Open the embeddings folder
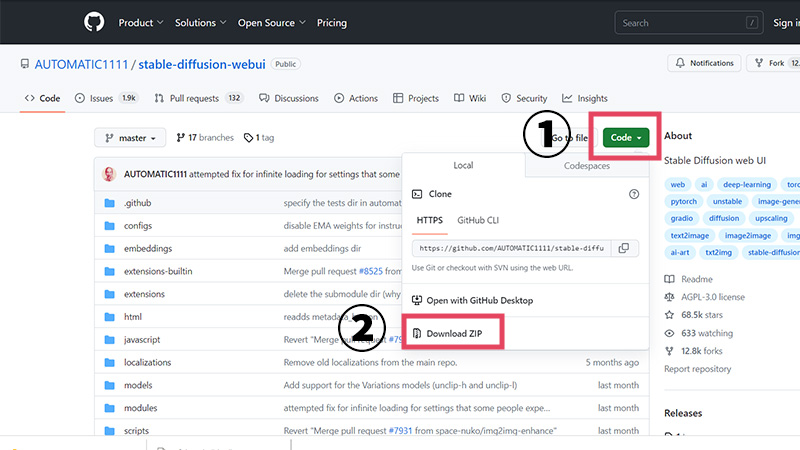The width and height of the screenshot is (800, 450). coord(148,248)
